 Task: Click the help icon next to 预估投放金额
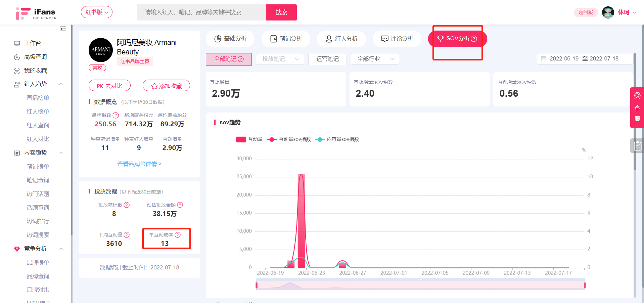180,205
